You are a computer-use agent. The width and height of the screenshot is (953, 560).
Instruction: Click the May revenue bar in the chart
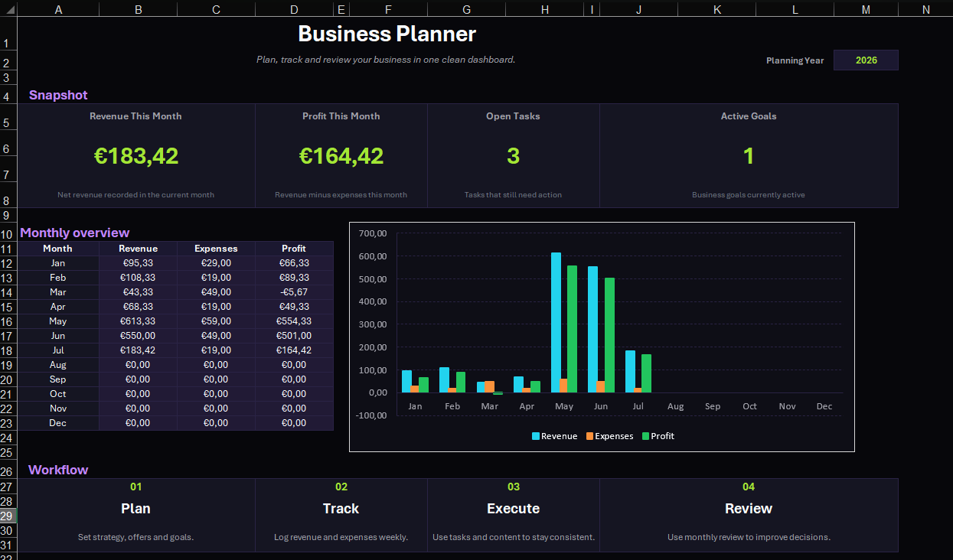point(556,323)
